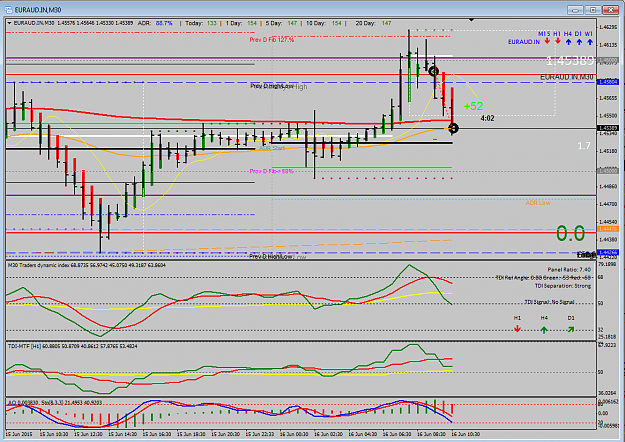Click the Today 133 range value
This screenshot has height=442, width=625.
pos(212,23)
